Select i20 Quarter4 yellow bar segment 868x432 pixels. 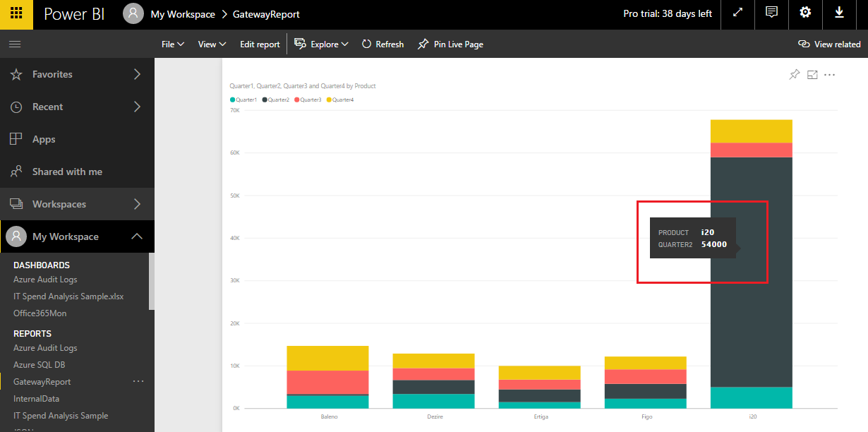tap(752, 131)
